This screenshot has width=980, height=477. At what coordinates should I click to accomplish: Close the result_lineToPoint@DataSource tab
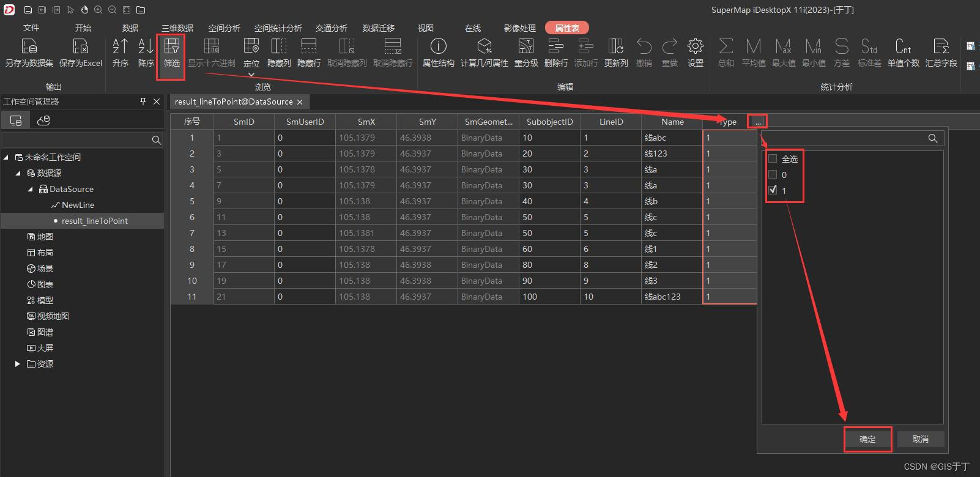[300, 102]
